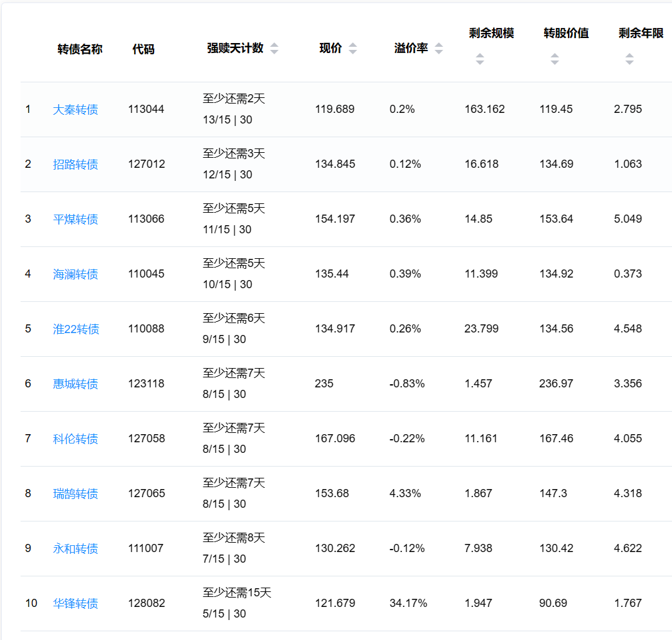
Task: Open the 招路转债 link
Action: [x=75, y=165]
